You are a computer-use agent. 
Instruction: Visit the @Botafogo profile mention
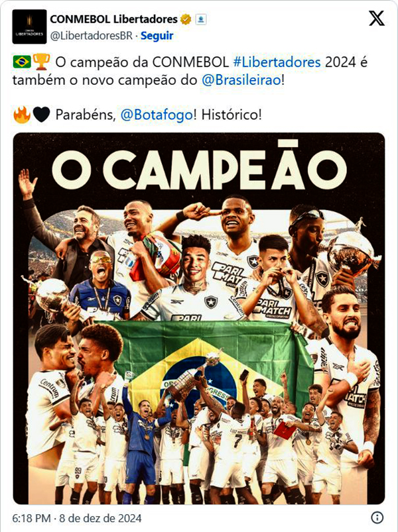tap(157, 115)
